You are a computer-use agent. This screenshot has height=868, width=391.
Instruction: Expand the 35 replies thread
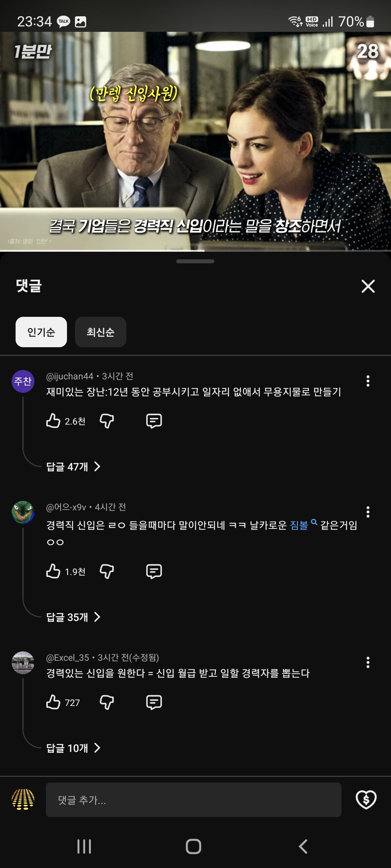click(73, 617)
